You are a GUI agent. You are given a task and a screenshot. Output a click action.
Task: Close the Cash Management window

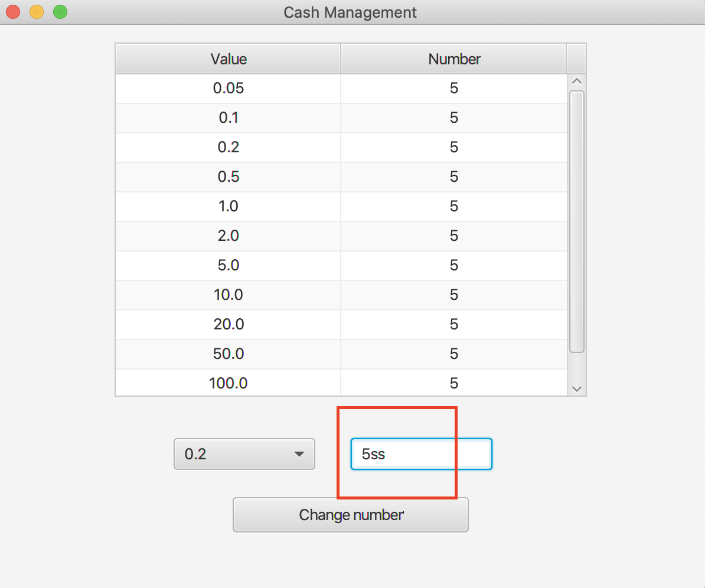(13, 12)
